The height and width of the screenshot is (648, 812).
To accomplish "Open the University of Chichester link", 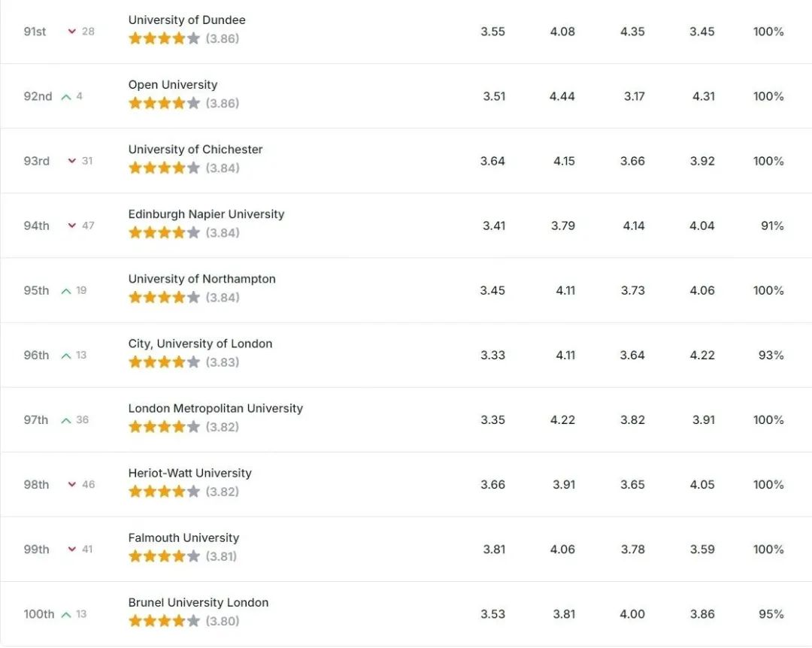I will (195, 150).
